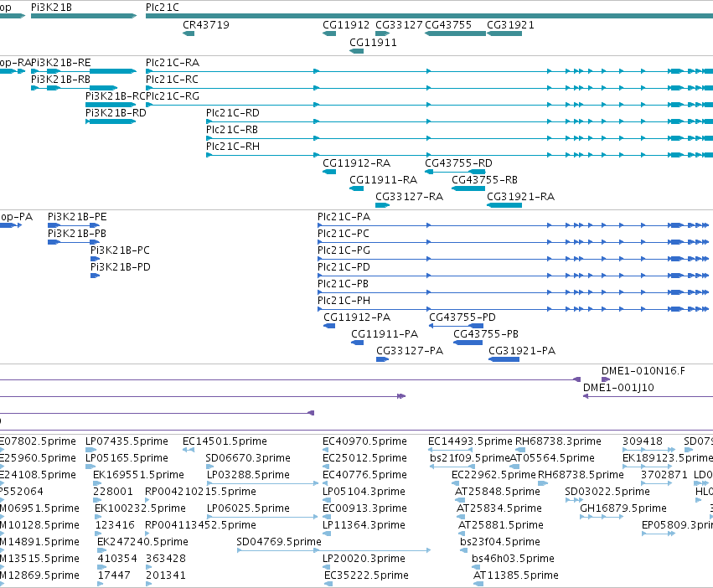Image resolution: width=713 pixels, height=588 pixels.
Task: Click the CG43755 gene label
Action: click(448, 24)
